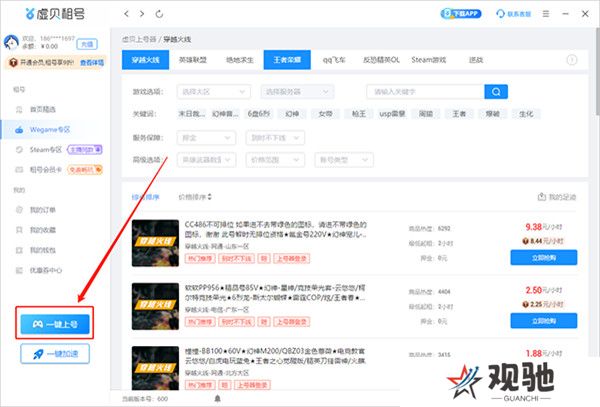Open 软软PP956 listing thumbnail
Screen dimensions: 600x407
(155, 306)
